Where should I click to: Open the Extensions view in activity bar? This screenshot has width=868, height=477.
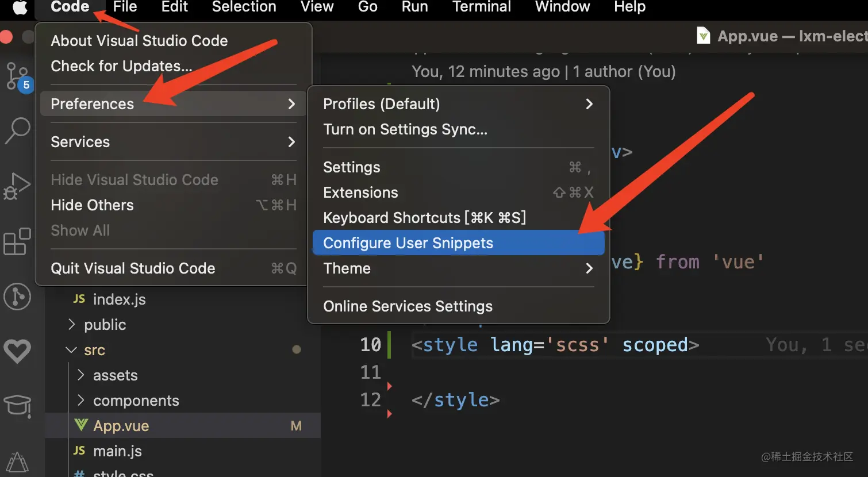(x=17, y=241)
